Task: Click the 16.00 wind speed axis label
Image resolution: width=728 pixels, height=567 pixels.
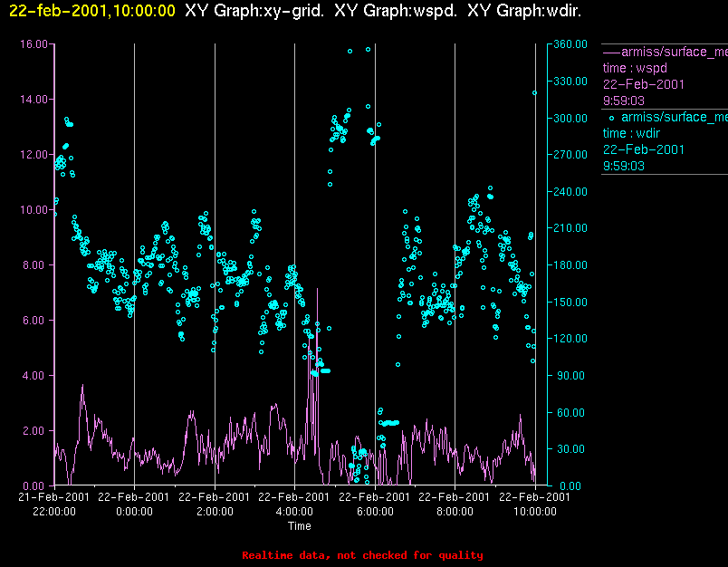Action: [34, 44]
